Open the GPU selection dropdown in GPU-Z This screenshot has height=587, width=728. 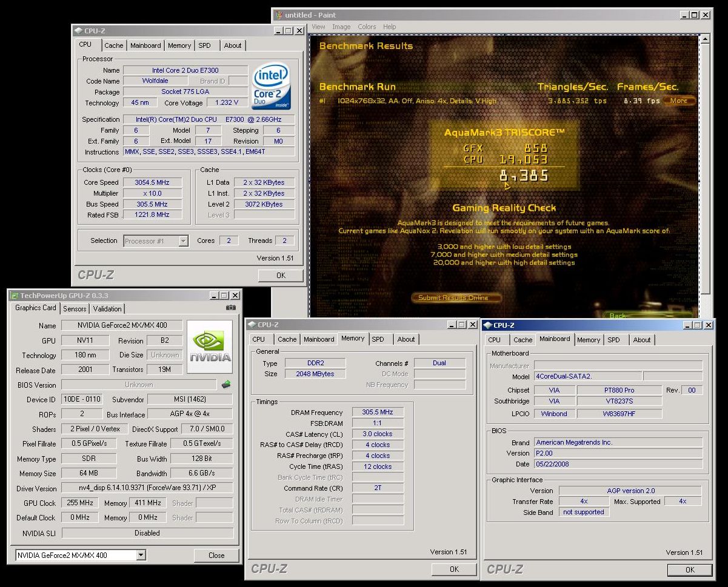coord(141,555)
